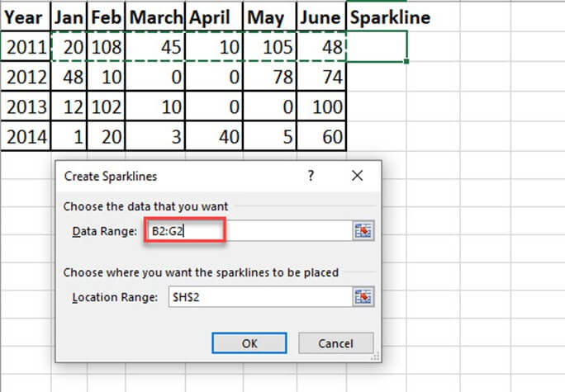This screenshot has height=392, width=565.
Task: Select the Year header cell
Action: tap(24, 17)
